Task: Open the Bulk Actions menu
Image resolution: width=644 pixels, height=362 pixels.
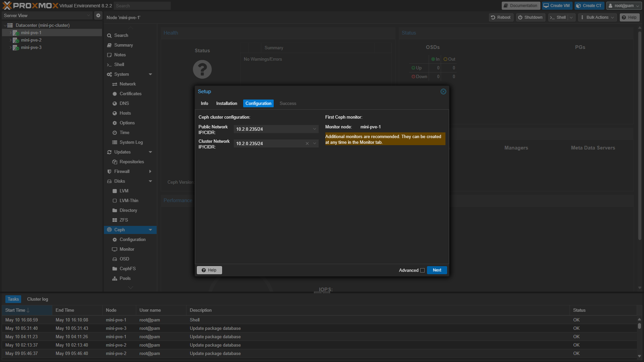Action: pos(598,17)
